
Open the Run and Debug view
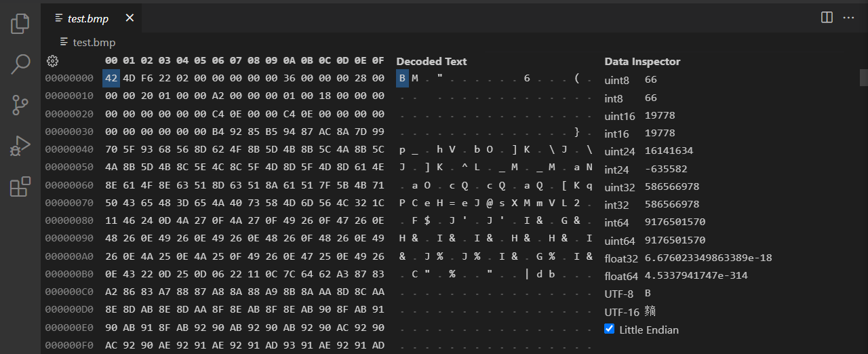tap(20, 146)
